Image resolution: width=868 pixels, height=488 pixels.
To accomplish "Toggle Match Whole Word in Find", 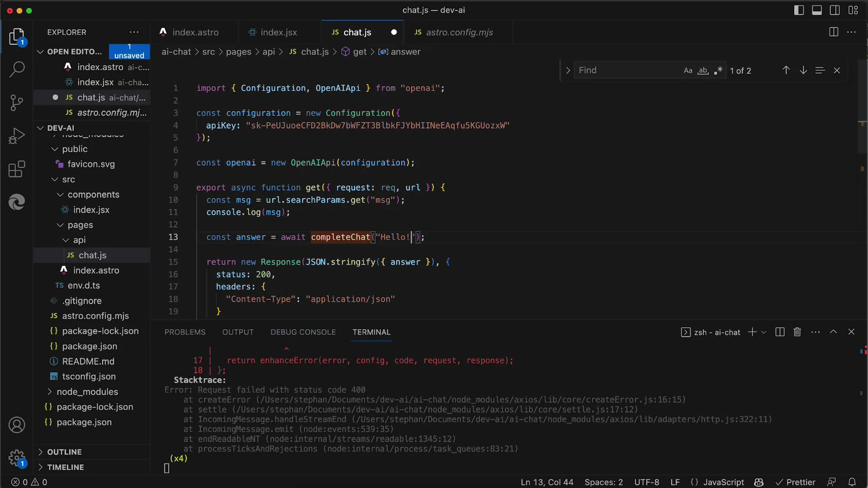I will (x=703, y=71).
